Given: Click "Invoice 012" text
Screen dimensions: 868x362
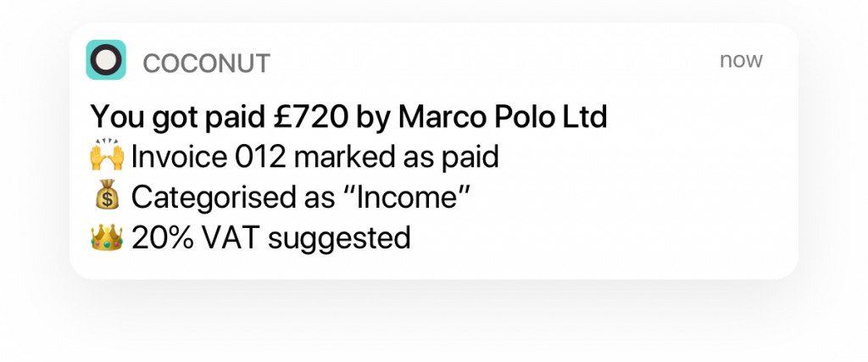Looking at the screenshot, I should [x=209, y=157].
